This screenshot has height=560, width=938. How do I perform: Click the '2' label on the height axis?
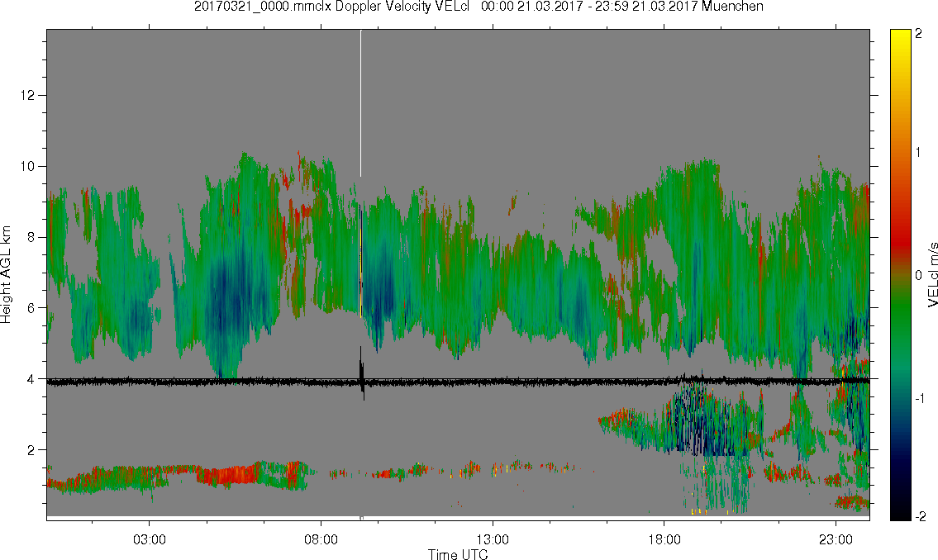coord(31,450)
